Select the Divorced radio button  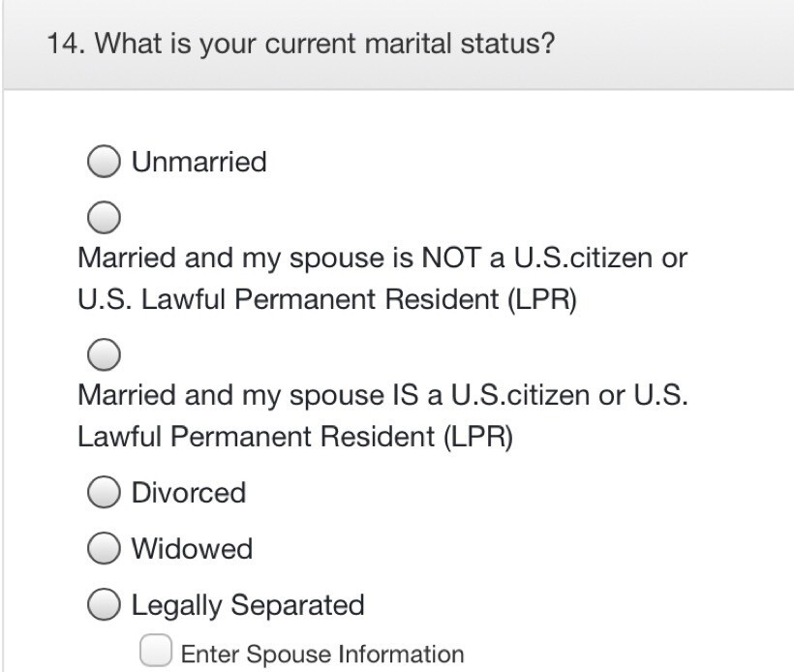[105, 493]
